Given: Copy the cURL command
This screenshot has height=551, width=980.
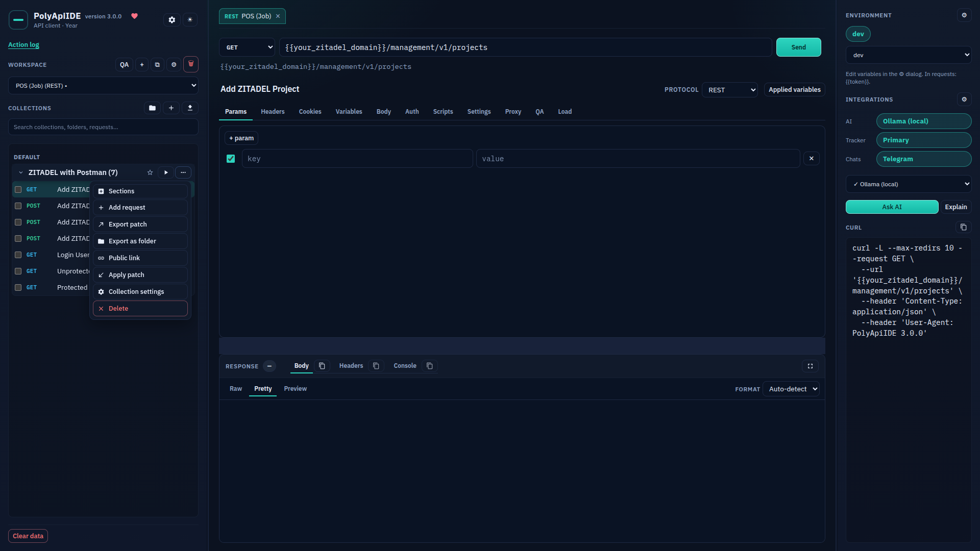Looking at the screenshot, I should click(963, 227).
